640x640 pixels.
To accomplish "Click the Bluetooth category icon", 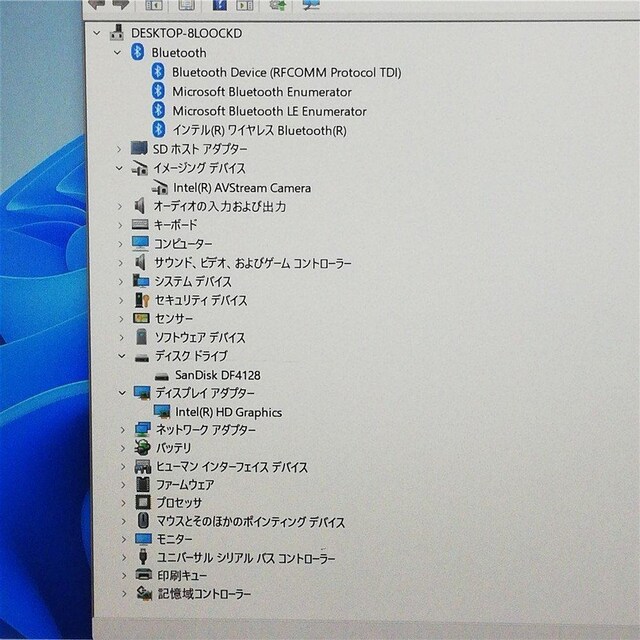I will [138, 52].
